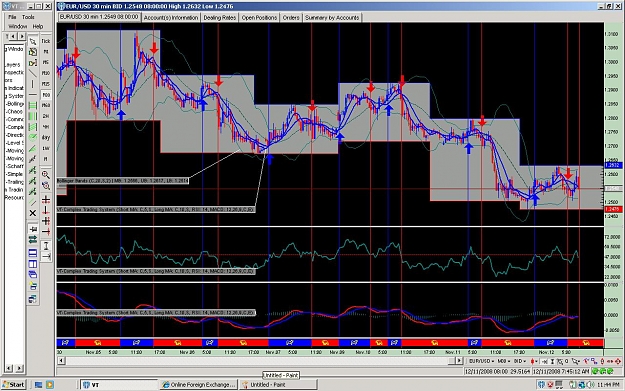
Task: Click the zoom out magnifier icon
Action: (x=46, y=185)
